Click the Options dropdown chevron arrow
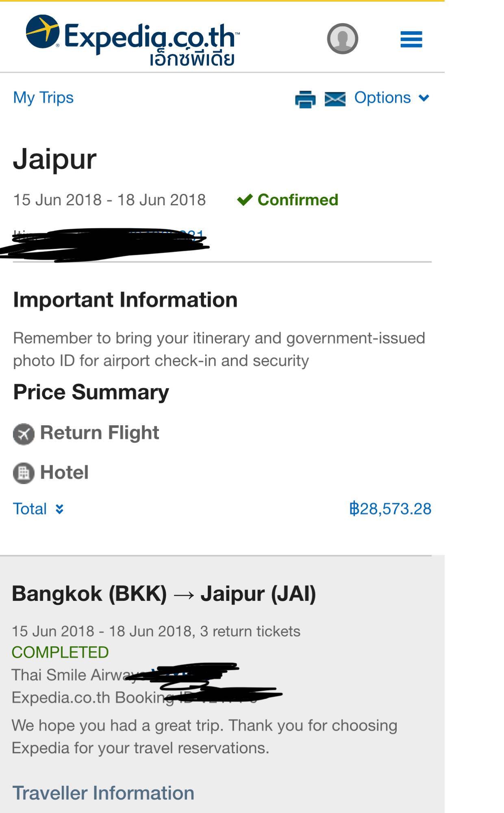This screenshot has width=504, height=813. pyautogui.click(x=424, y=98)
